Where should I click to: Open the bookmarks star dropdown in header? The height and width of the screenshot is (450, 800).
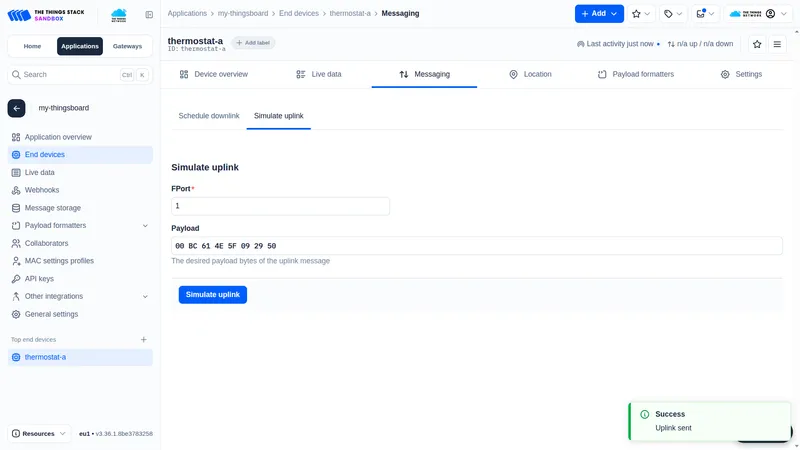point(641,14)
